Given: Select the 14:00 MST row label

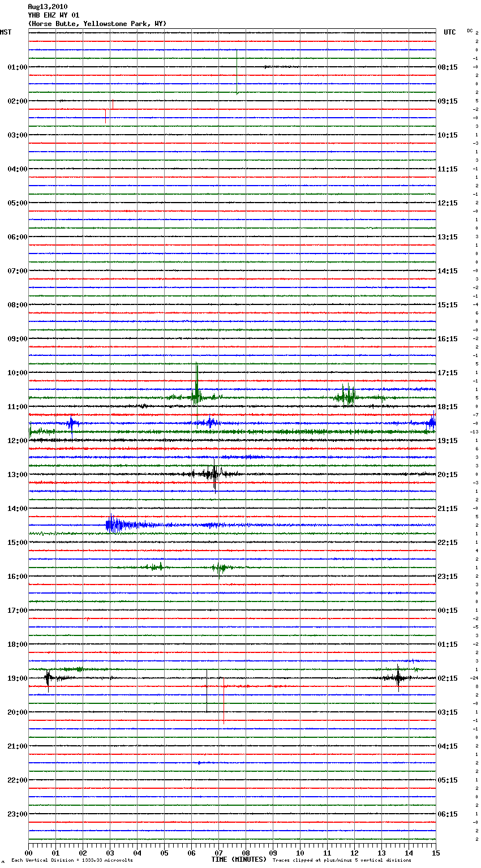Looking at the screenshot, I should 18,509.
